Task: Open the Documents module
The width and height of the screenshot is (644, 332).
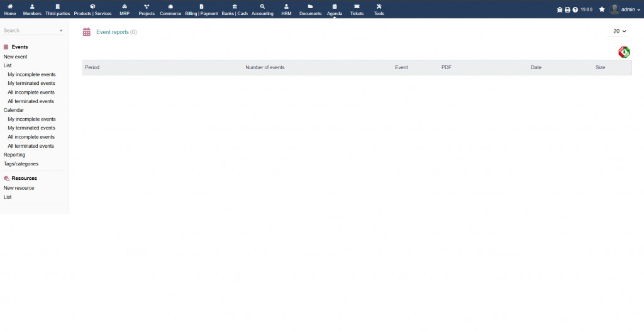Action: pos(311,10)
